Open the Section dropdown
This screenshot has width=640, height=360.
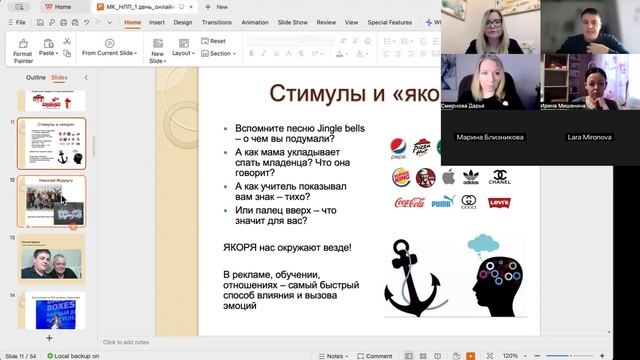(x=234, y=53)
